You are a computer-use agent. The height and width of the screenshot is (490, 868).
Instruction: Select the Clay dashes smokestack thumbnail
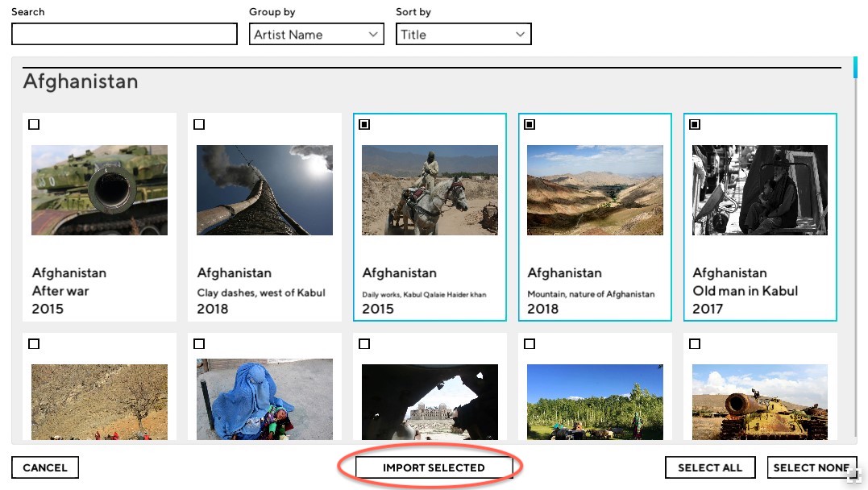coord(264,190)
